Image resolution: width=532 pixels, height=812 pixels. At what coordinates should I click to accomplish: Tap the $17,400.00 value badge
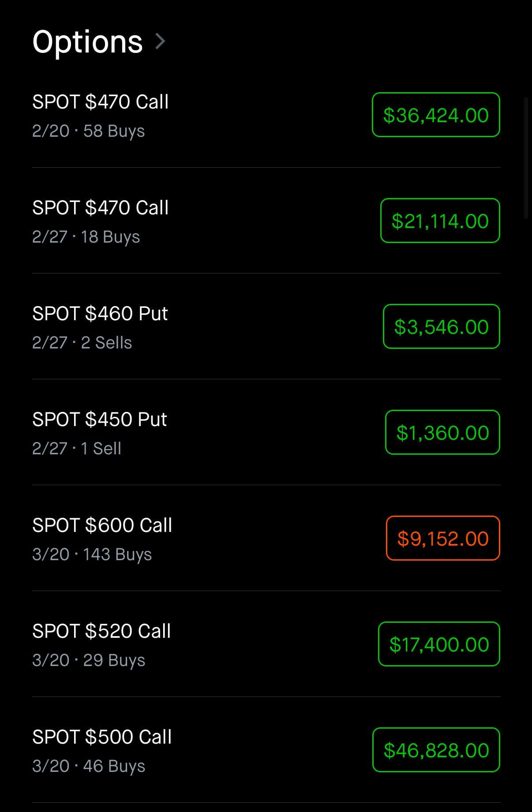tap(439, 644)
